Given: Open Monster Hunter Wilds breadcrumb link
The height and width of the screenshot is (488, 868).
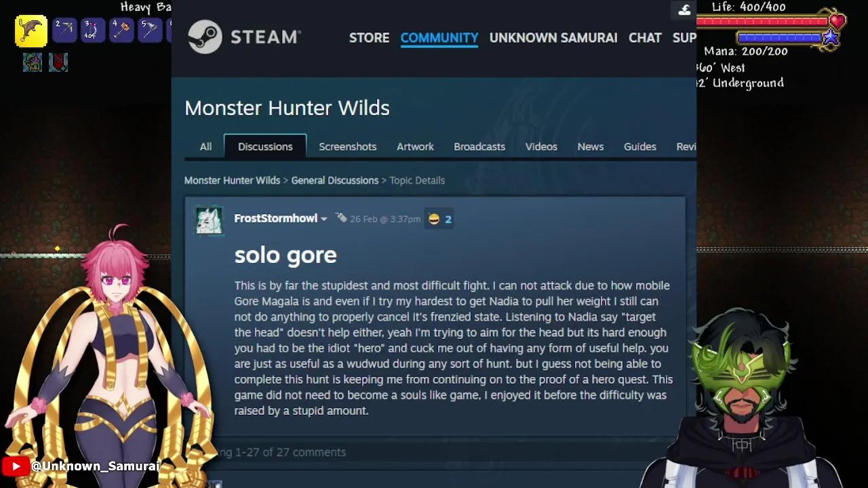Looking at the screenshot, I should coord(232,180).
